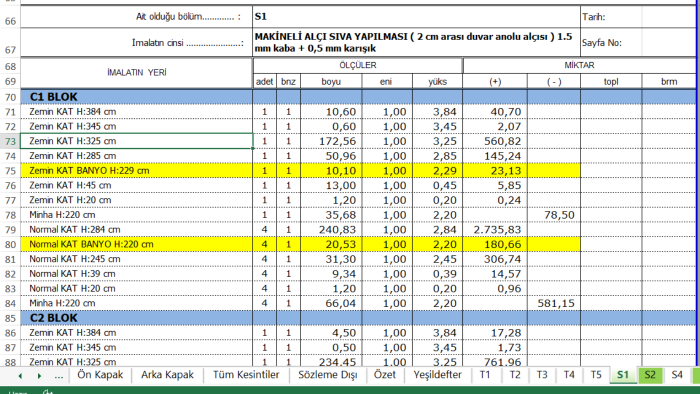Image resolution: width=700 pixels, height=394 pixels.
Task: Click the C1 BLOK heading cell
Action: tap(137, 97)
